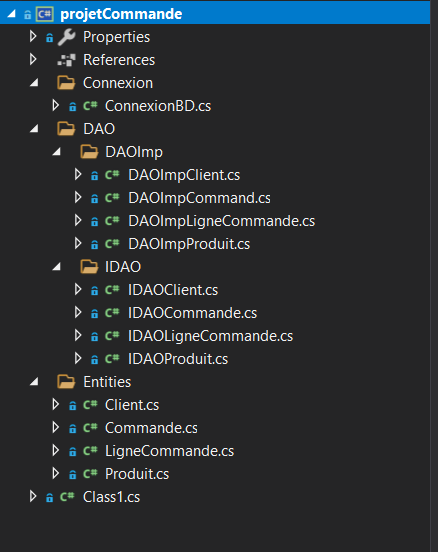The image size is (438, 552).
Task: Expand the Properties node
Action: tap(33, 36)
